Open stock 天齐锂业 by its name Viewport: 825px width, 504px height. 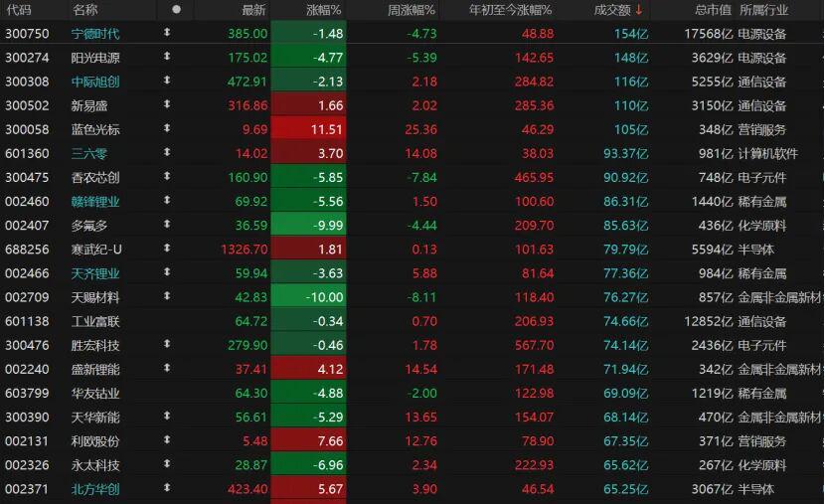point(95,273)
